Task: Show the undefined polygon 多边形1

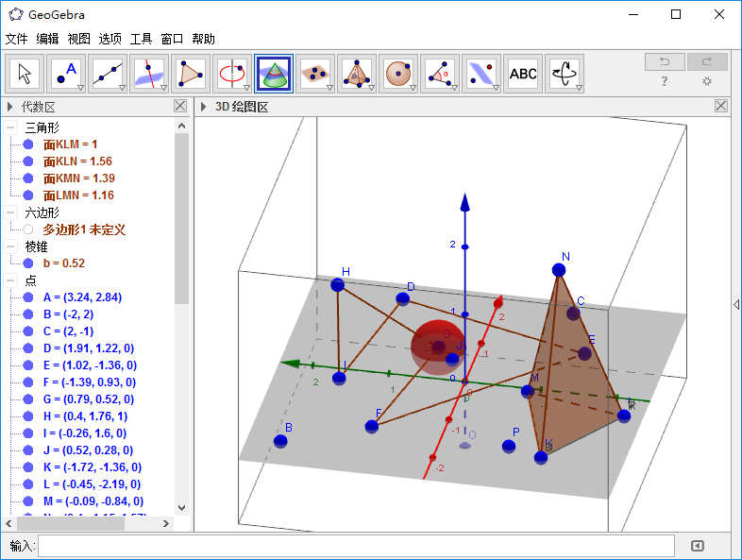Action: (28, 229)
